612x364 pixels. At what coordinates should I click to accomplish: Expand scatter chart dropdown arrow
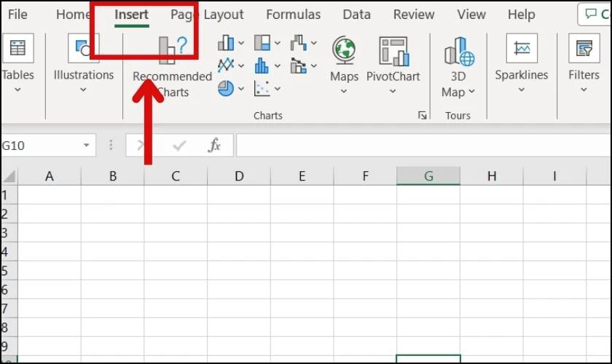tap(278, 89)
